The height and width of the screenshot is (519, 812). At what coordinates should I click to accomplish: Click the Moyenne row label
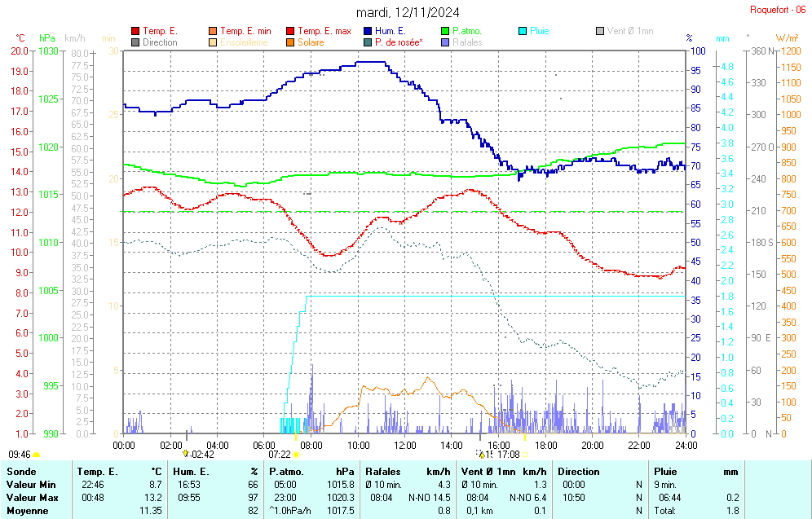click(28, 511)
